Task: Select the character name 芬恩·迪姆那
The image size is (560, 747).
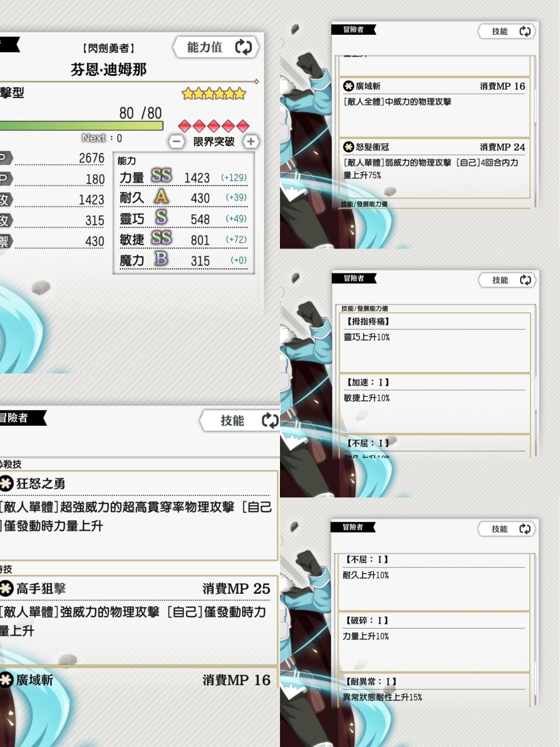Action: click(108, 70)
